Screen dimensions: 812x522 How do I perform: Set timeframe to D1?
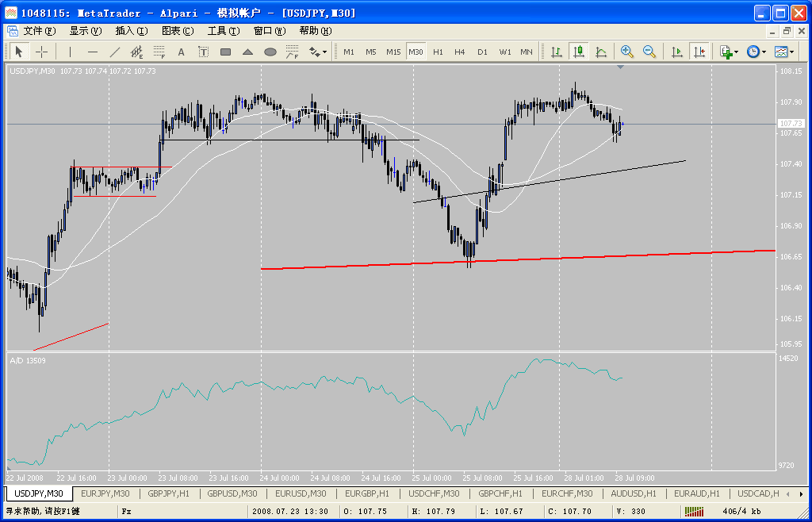(483, 52)
